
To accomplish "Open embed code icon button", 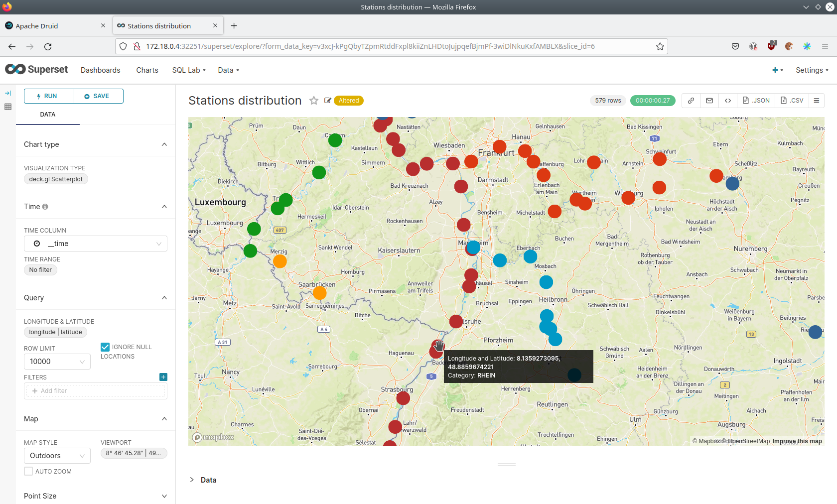I will 728,101.
